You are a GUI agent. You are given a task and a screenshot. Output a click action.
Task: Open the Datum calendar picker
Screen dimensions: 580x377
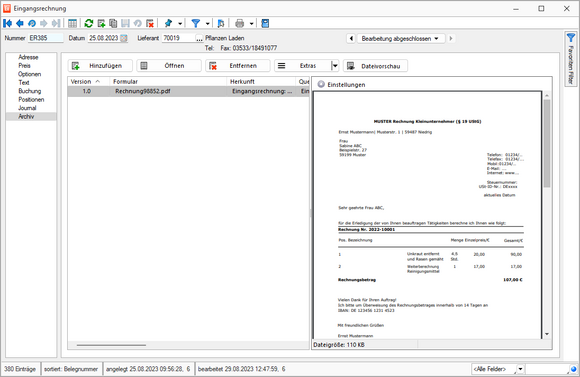coord(124,38)
